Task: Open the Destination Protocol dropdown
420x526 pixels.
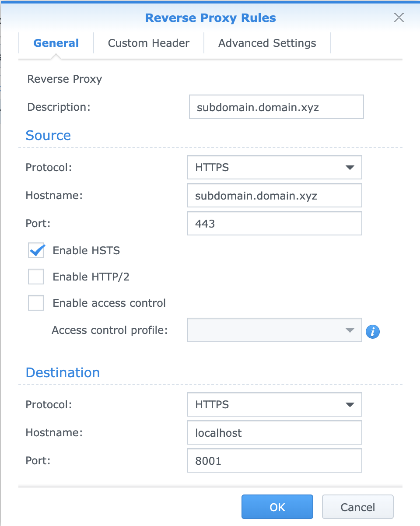Action: (275, 404)
